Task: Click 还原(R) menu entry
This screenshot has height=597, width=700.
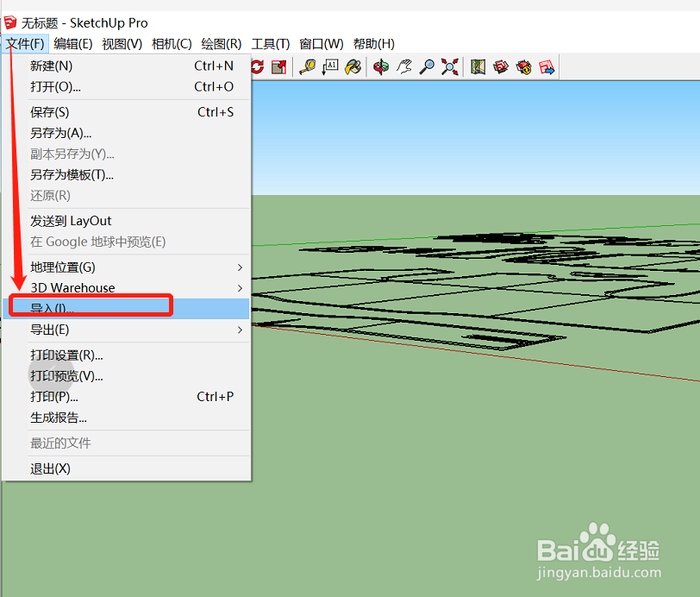Action: [126, 196]
